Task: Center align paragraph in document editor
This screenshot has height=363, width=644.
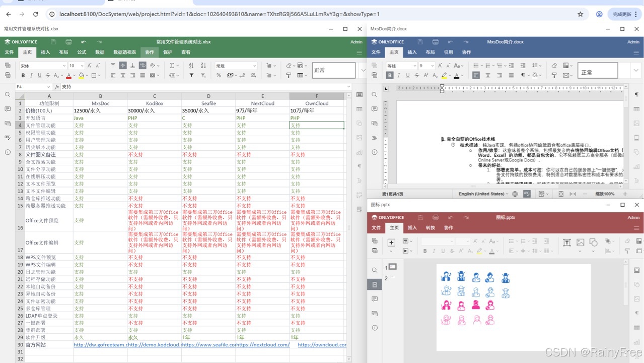Action: click(x=487, y=75)
